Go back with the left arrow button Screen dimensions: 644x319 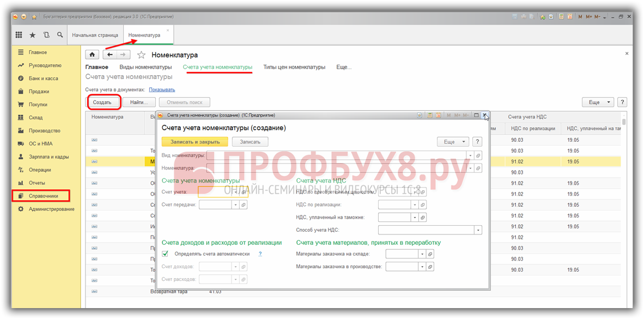(x=110, y=55)
